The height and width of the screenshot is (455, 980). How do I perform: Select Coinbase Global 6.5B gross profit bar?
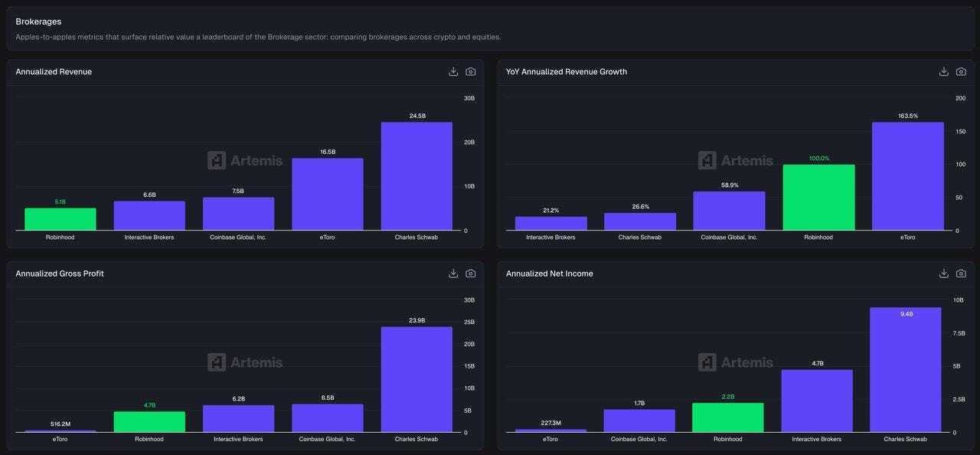328,418
